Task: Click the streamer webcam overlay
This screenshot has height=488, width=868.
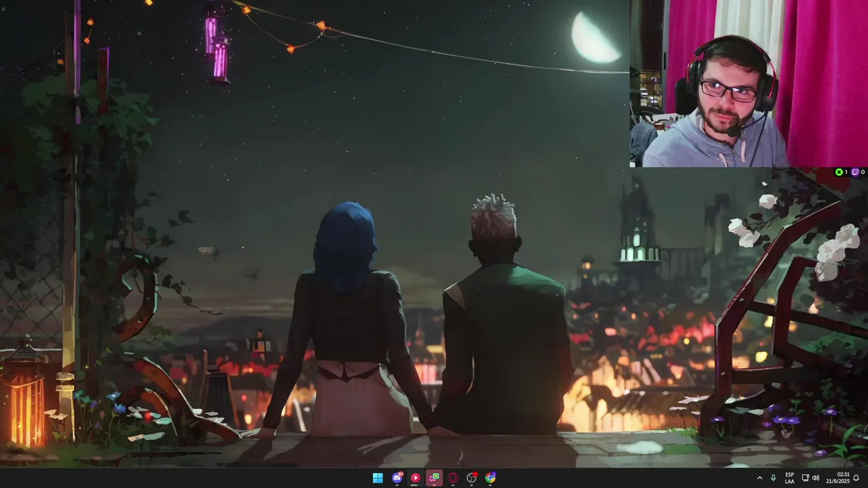Action: coord(749,83)
